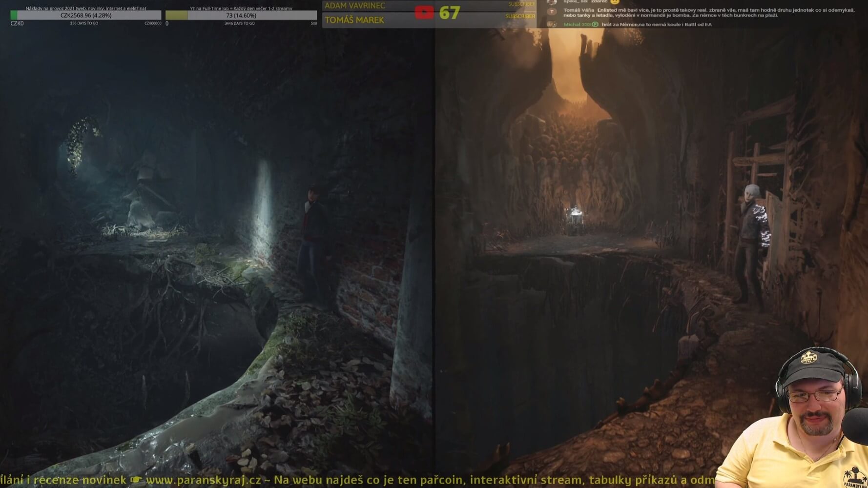The height and width of the screenshot is (488, 868).
Task: Click the 73 (14.60%) subscriber goal bar
Action: pos(241,16)
